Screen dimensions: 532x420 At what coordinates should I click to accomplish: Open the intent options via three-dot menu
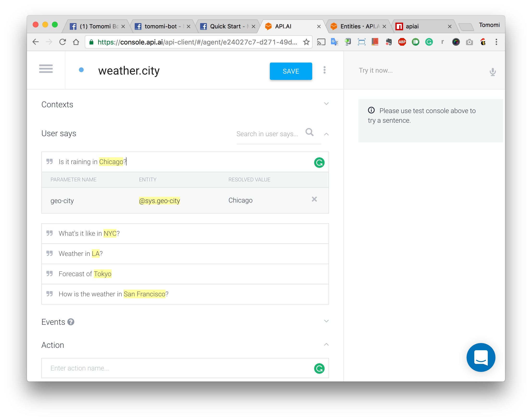click(325, 70)
